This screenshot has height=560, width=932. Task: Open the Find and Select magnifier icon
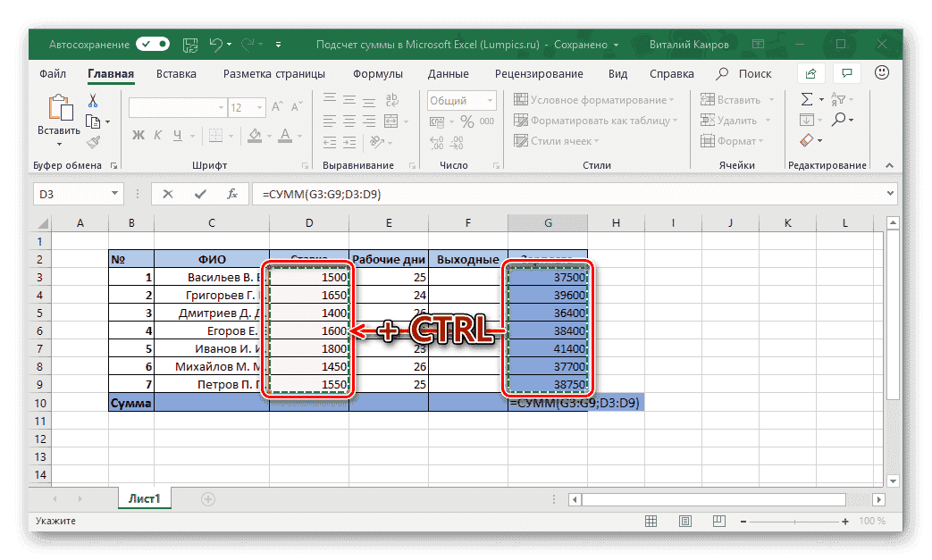pyautogui.click(x=839, y=119)
